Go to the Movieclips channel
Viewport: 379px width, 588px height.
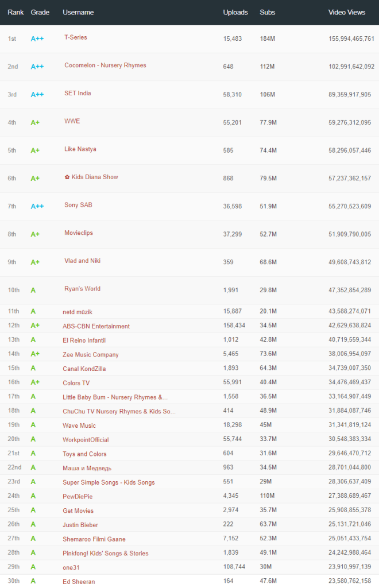(x=78, y=233)
